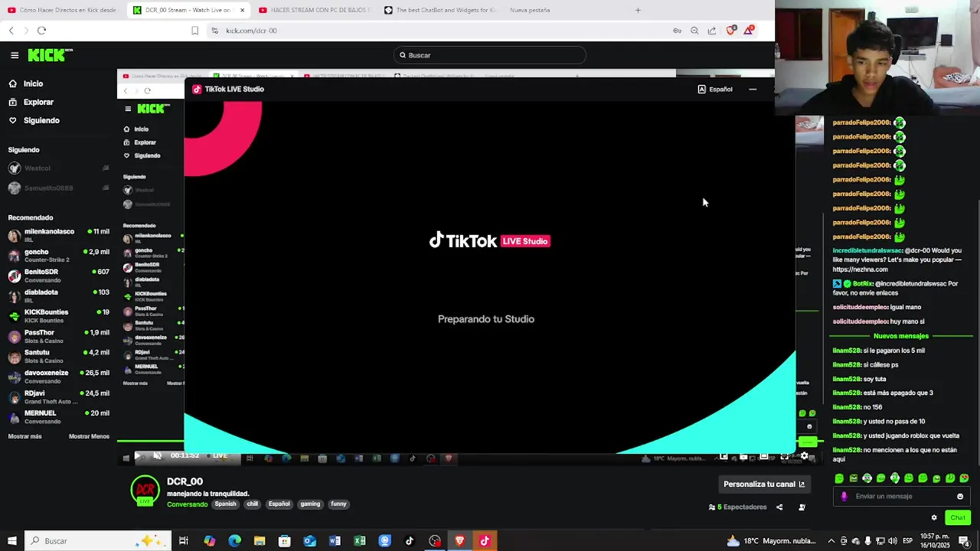The width and height of the screenshot is (980, 551).
Task: Launch Microsoft Edge from taskbar
Action: (x=234, y=541)
